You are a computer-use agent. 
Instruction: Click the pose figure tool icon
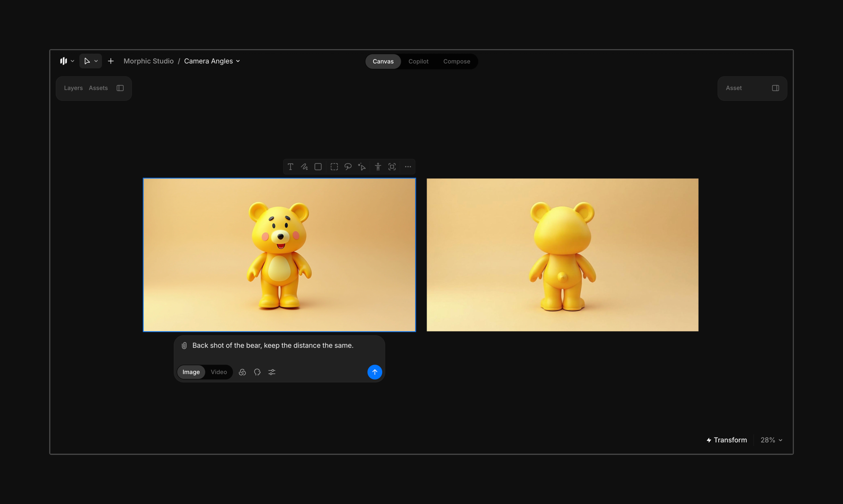378,167
